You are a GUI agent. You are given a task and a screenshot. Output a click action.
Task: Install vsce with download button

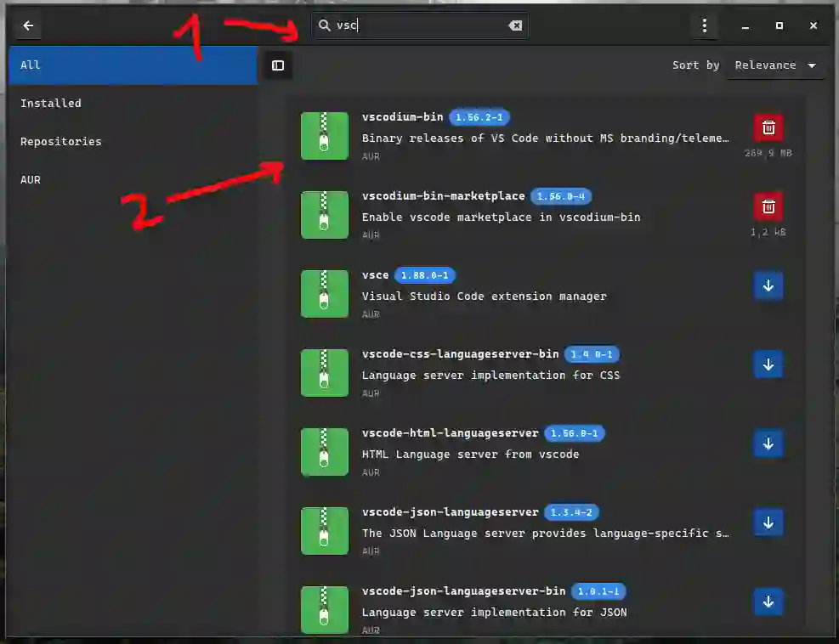pyautogui.click(x=768, y=285)
